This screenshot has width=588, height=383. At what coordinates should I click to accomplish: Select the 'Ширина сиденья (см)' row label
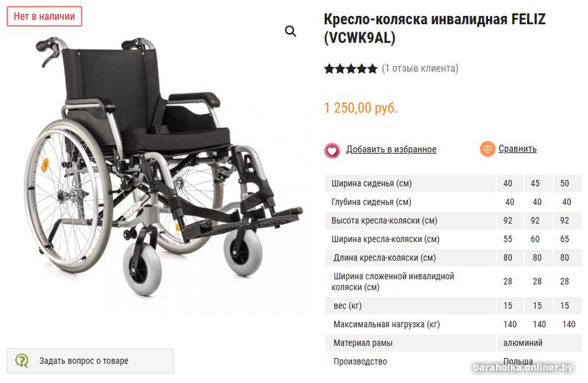coord(371,184)
